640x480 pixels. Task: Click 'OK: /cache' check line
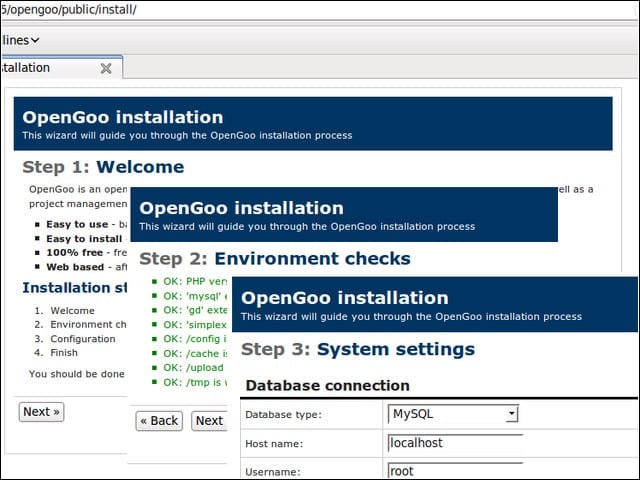click(190, 353)
